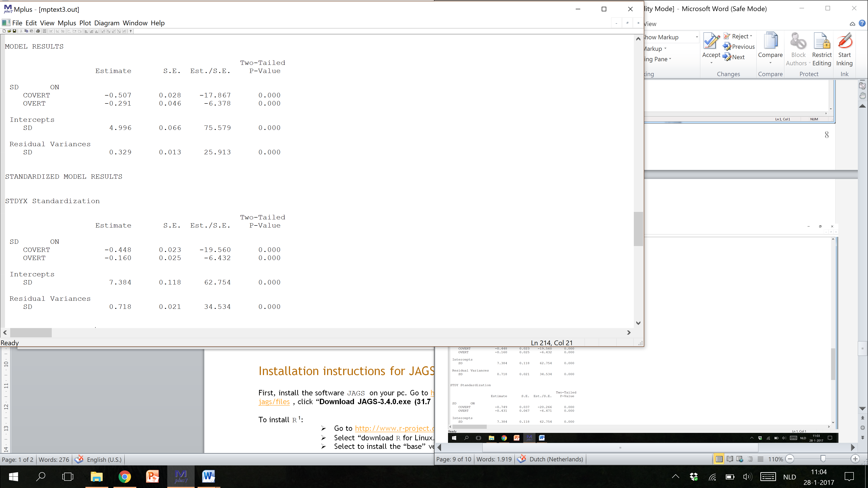Click the Words: 276 status bar entry
The image size is (868, 488).
tap(54, 459)
